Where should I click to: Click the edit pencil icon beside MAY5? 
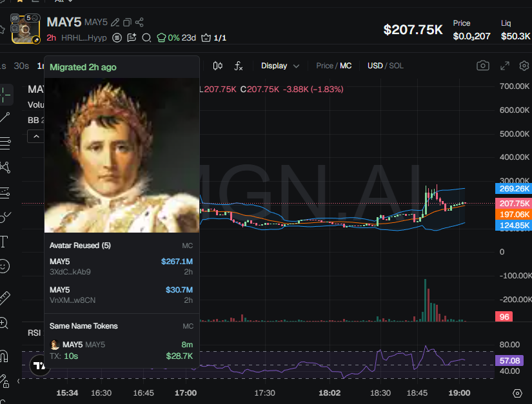[115, 23]
